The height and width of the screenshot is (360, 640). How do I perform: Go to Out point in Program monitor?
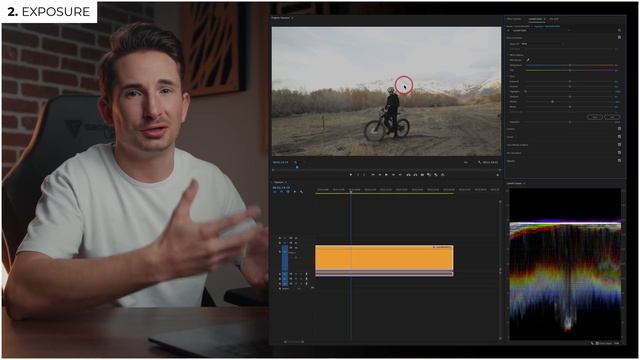click(x=400, y=175)
